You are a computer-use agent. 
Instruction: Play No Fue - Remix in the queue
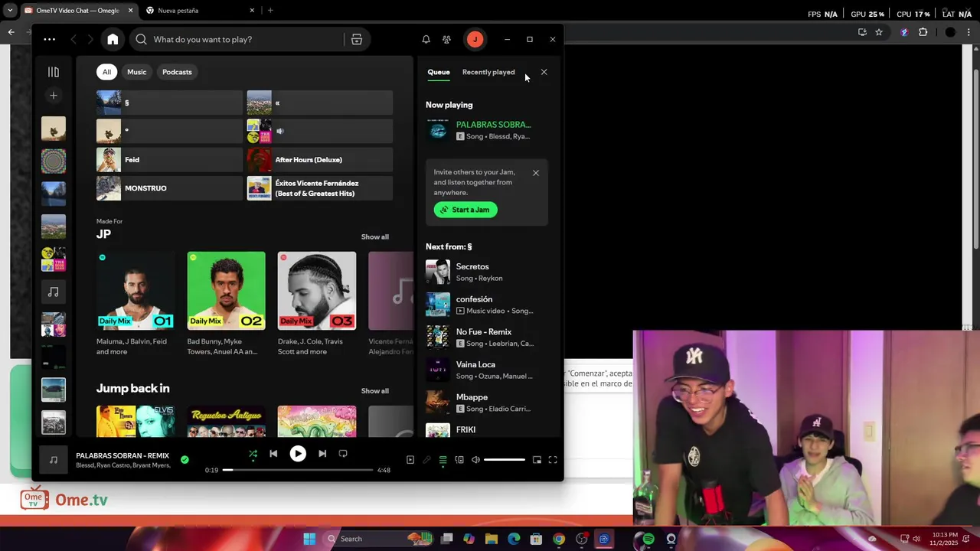point(487,337)
